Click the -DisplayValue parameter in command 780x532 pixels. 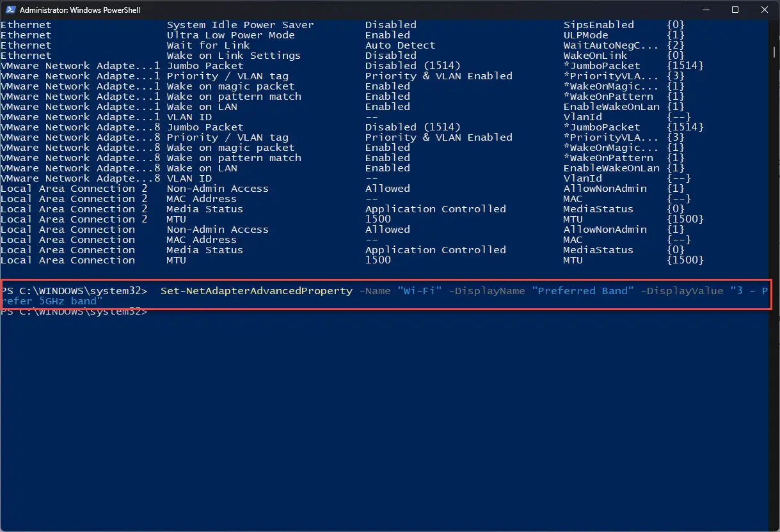(682, 291)
